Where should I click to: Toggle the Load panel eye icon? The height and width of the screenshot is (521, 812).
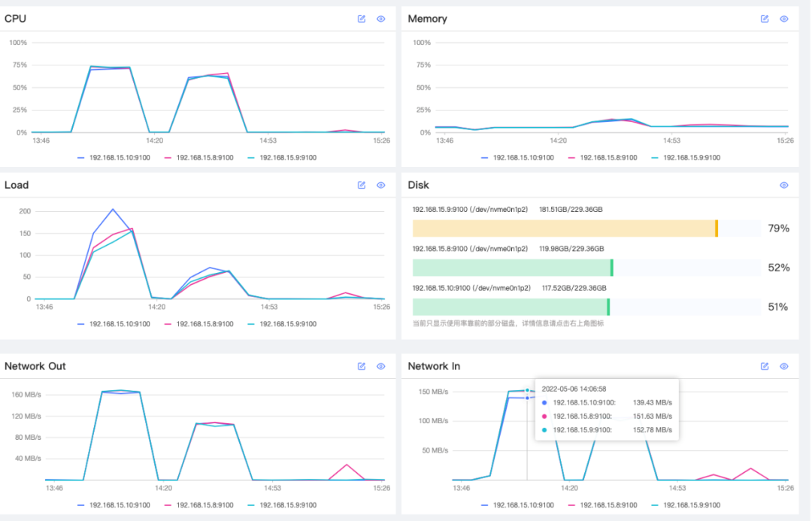pyautogui.click(x=380, y=185)
